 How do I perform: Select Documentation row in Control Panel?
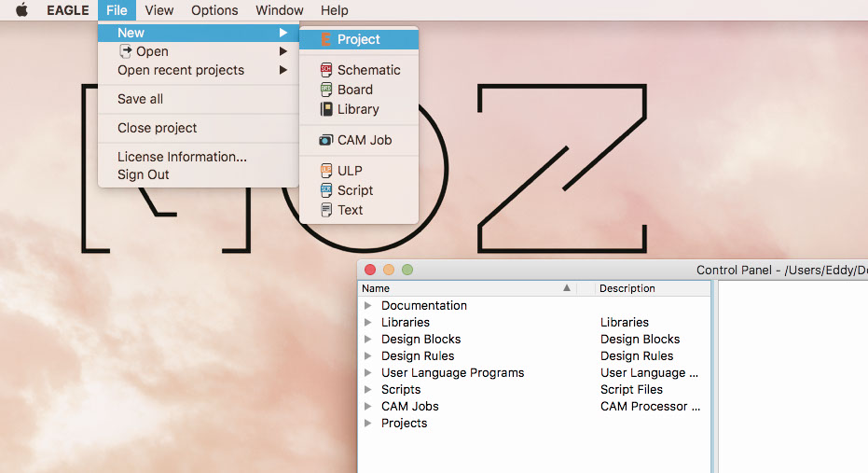pos(534,305)
